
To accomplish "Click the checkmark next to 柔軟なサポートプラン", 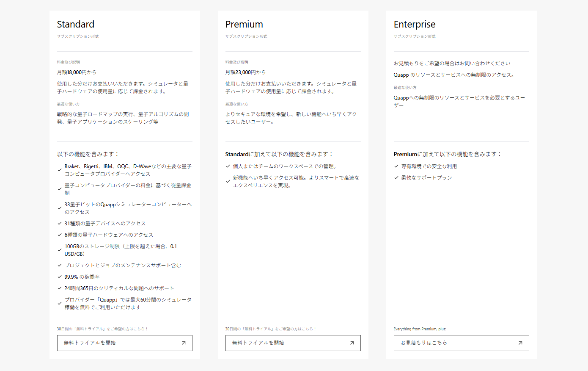I will 396,178.
